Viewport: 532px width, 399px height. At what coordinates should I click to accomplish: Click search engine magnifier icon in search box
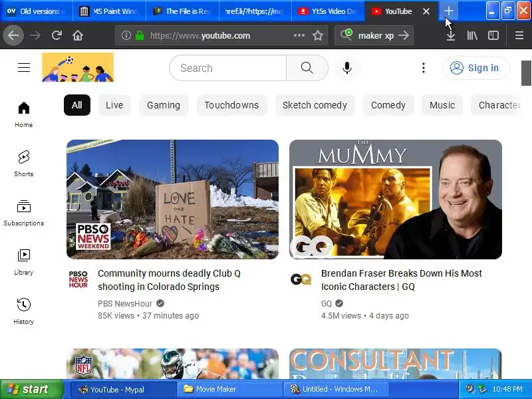click(x=346, y=35)
